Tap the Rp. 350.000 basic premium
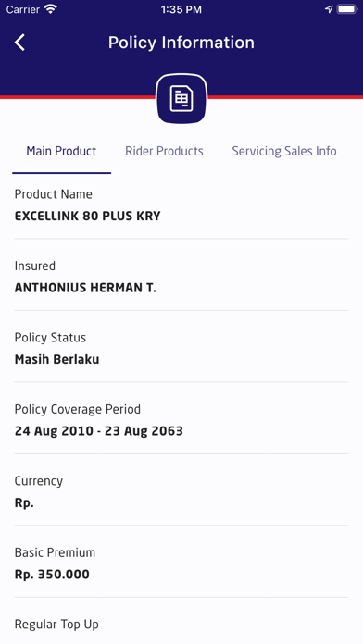 pyautogui.click(x=52, y=575)
